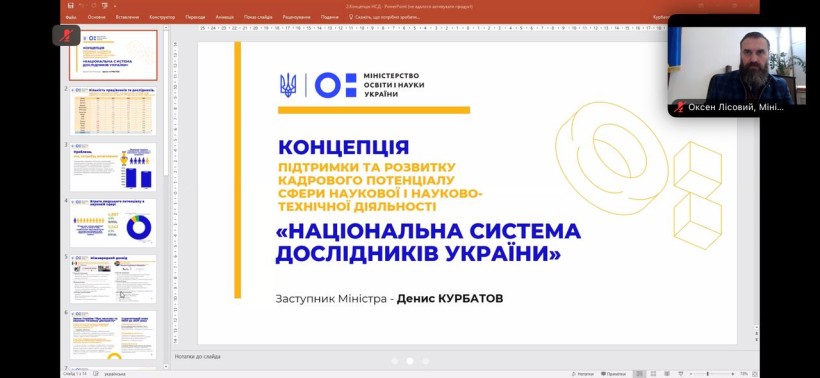Select slide 4 thumbnail with donut chart
This screenshot has height=378, width=820.
coord(113,223)
